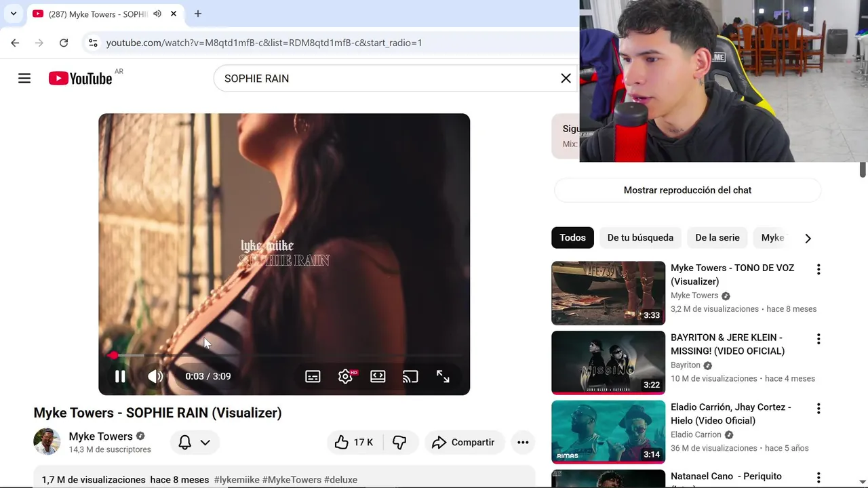The height and width of the screenshot is (488, 868).
Task: Open Myke Towers channel under TONO DE VOZ
Action: point(694,296)
